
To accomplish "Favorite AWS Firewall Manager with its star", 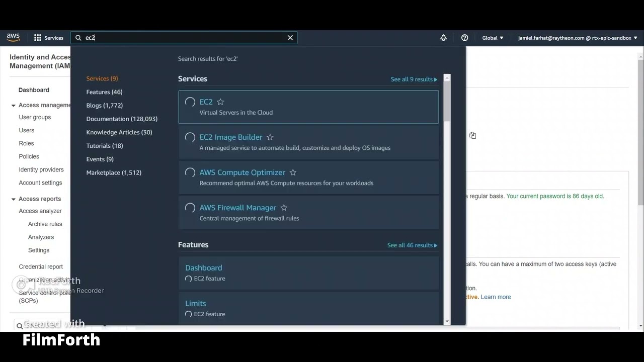I will click(284, 208).
